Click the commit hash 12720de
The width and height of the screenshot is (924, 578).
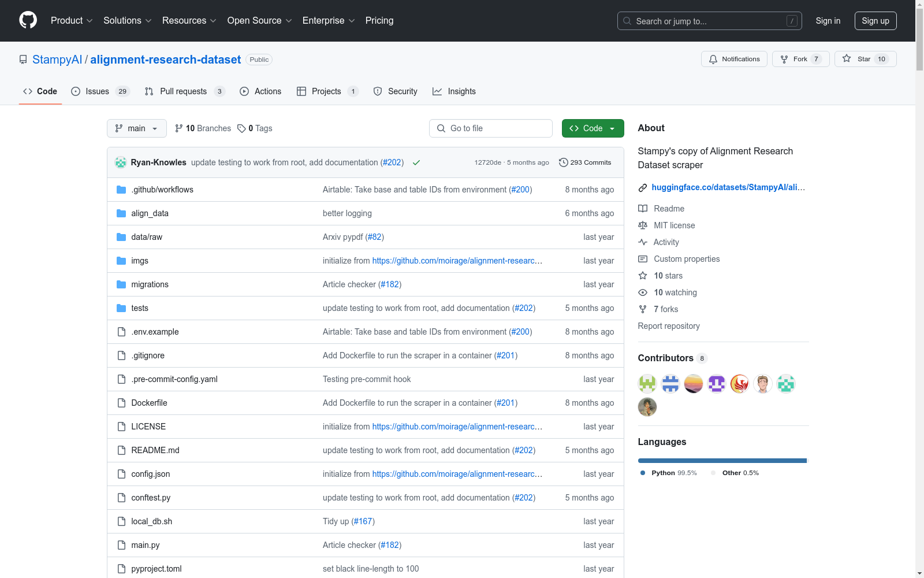488,162
